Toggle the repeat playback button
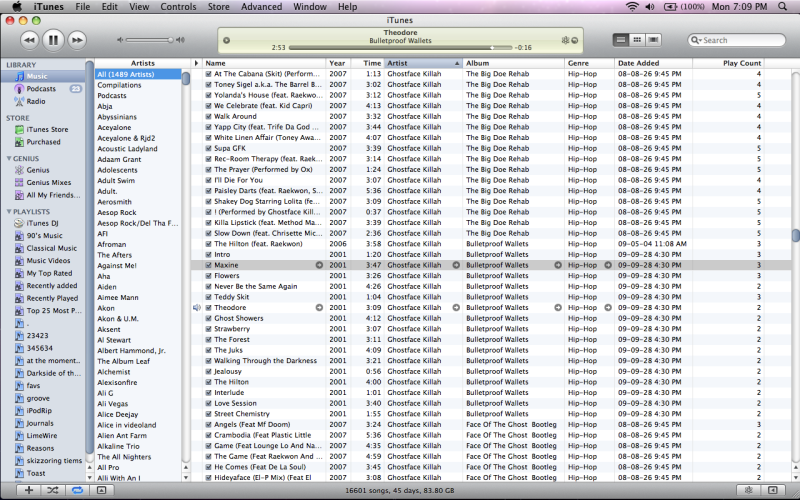 click(75, 490)
